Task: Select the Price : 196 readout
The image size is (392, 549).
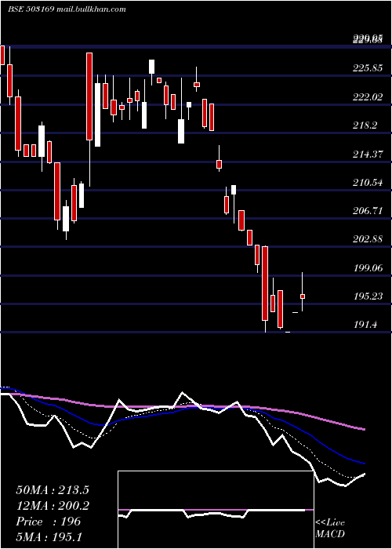Action: (49, 522)
